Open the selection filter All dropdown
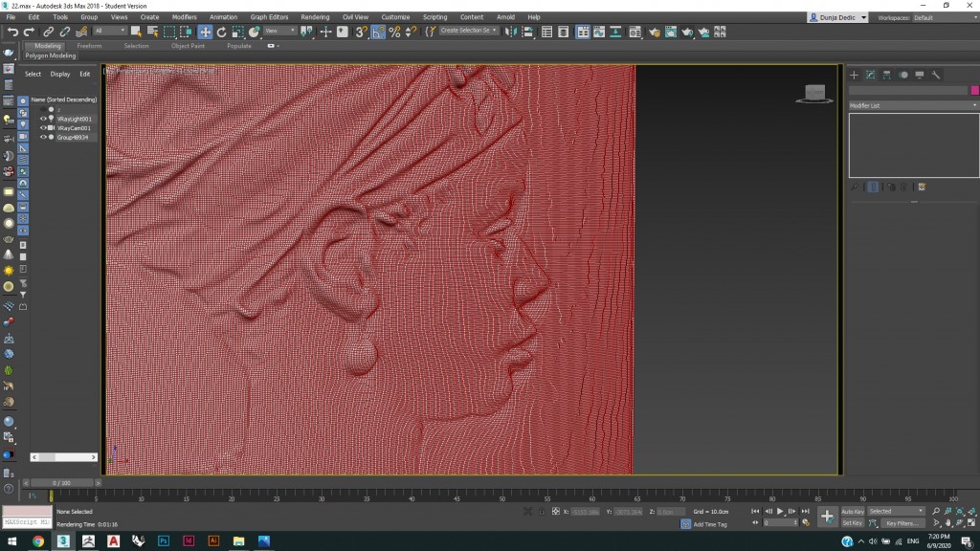 pos(110,31)
